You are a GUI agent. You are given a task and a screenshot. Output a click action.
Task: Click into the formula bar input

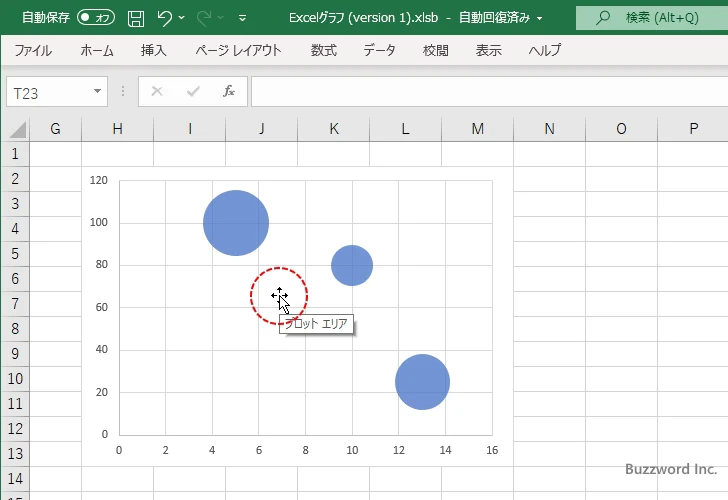(489, 92)
